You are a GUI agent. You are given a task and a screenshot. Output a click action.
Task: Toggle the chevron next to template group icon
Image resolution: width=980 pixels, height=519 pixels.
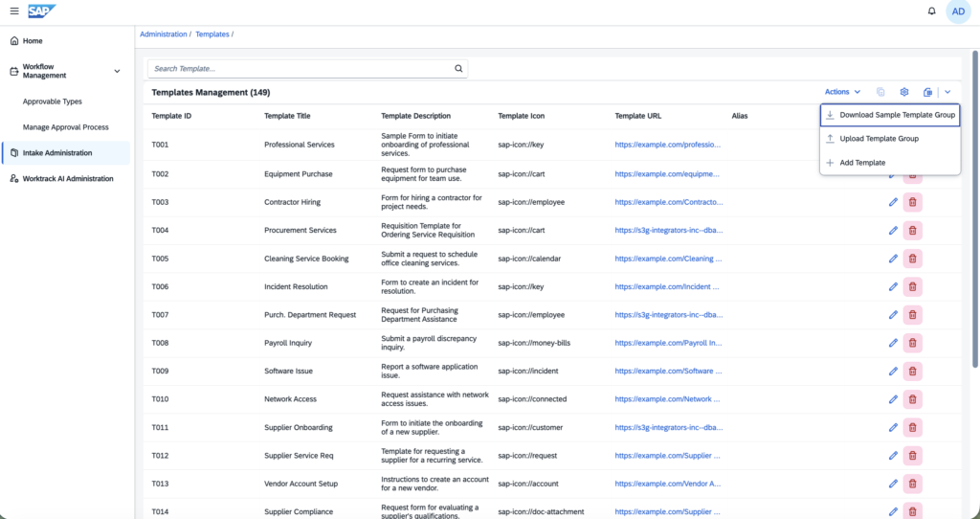947,92
